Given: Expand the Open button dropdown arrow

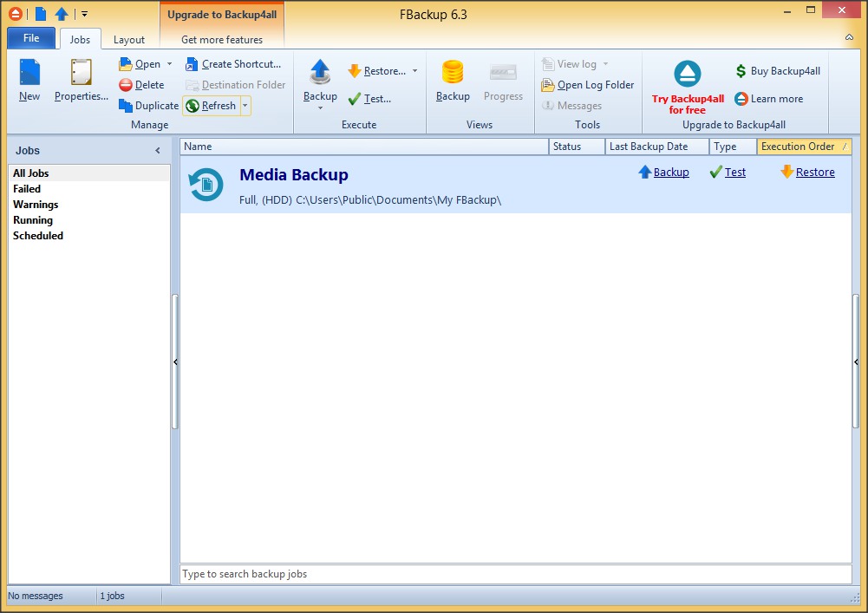Looking at the screenshot, I should (169, 64).
